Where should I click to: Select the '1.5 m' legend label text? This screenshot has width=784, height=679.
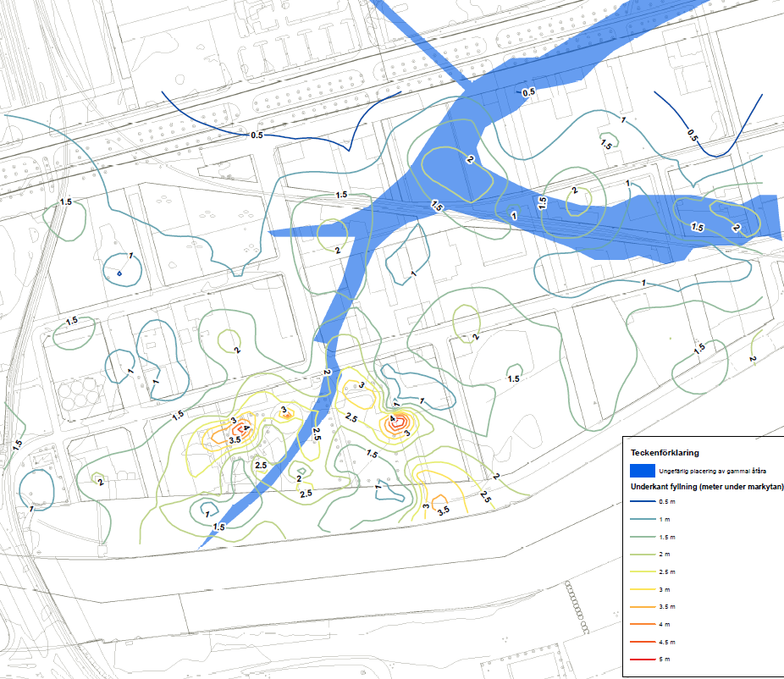tap(667, 537)
